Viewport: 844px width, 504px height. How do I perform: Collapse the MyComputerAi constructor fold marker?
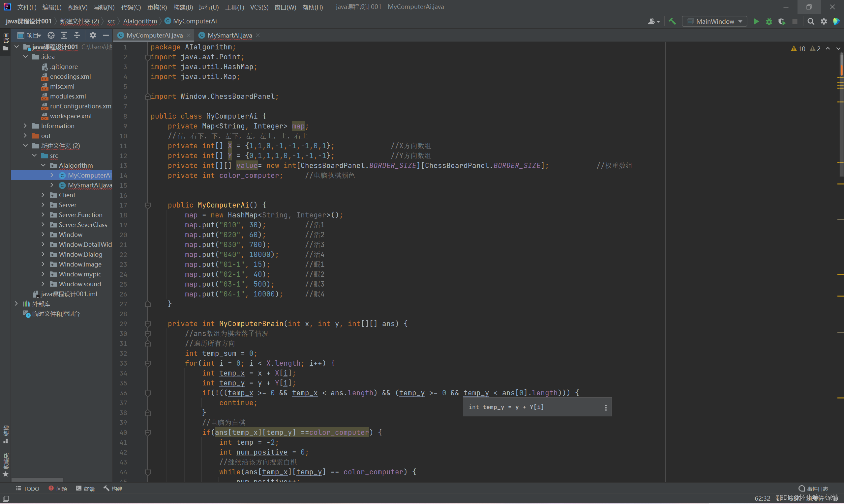148,205
